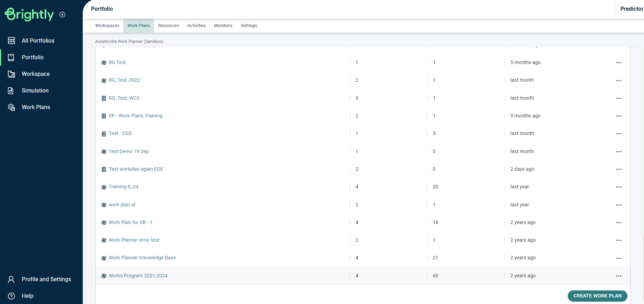Open more options for Training 8_04
The image size is (644, 304).
[x=619, y=187]
